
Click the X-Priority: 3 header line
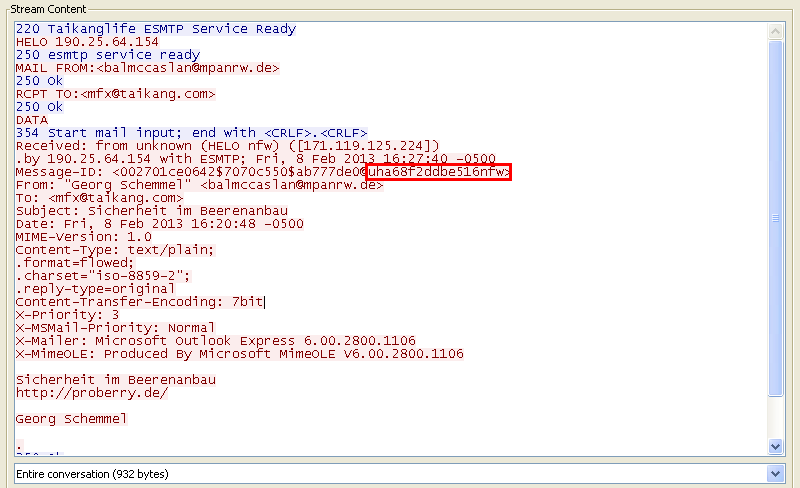pos(67,315)
